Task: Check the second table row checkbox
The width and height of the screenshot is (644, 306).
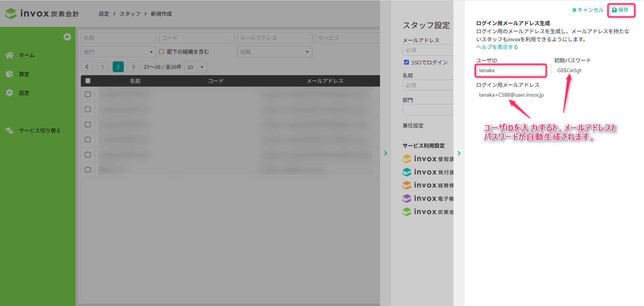Action: click(x=88, y=109)
